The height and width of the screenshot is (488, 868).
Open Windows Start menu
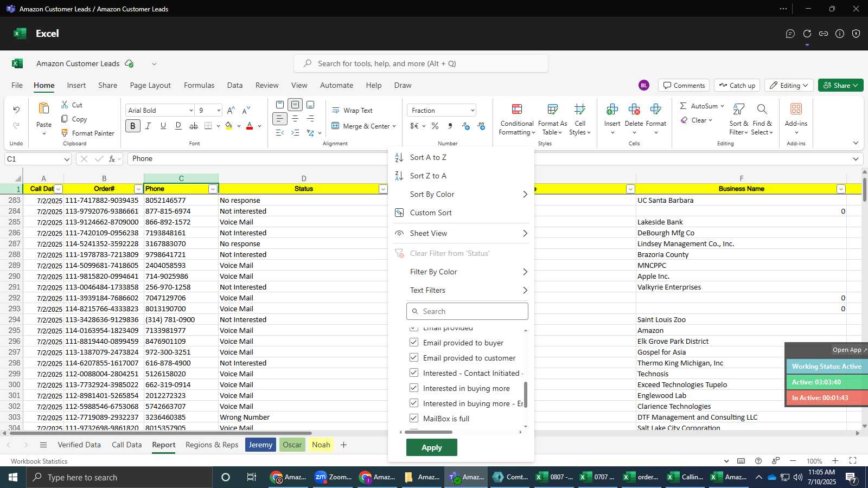coord(13,477)
